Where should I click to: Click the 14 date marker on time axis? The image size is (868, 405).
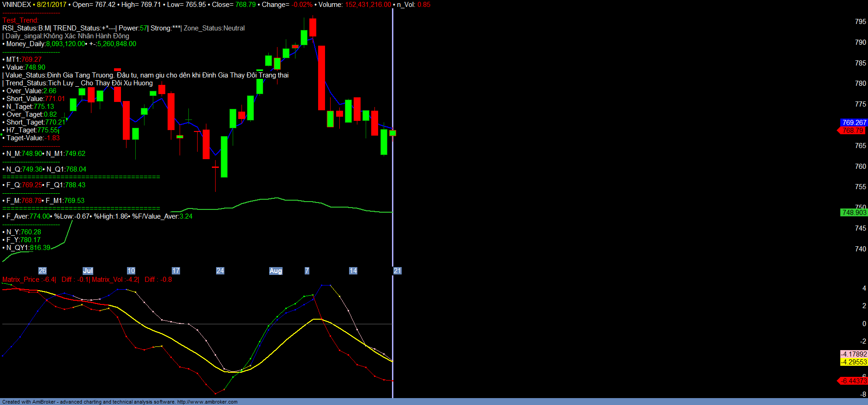click(353, 271)
